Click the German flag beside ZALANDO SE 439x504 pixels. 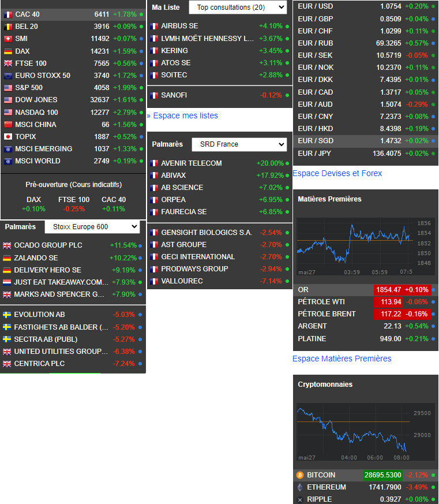pyautogui.click(x=7, y=258)
